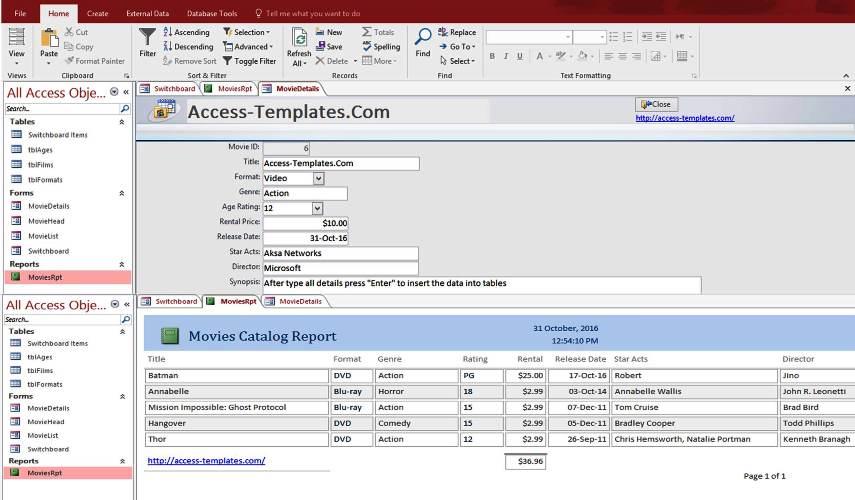Viewport: 855px width, 500px height.
Task: Click Toggle Filter
Action: pyautogui.click(x=250, y=61)
